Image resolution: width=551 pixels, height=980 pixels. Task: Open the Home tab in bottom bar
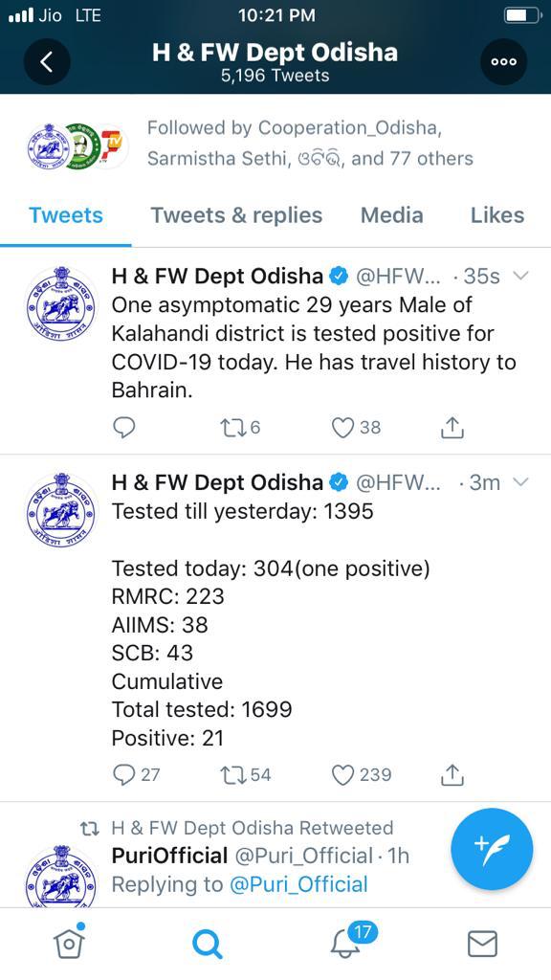pos(69,942)
